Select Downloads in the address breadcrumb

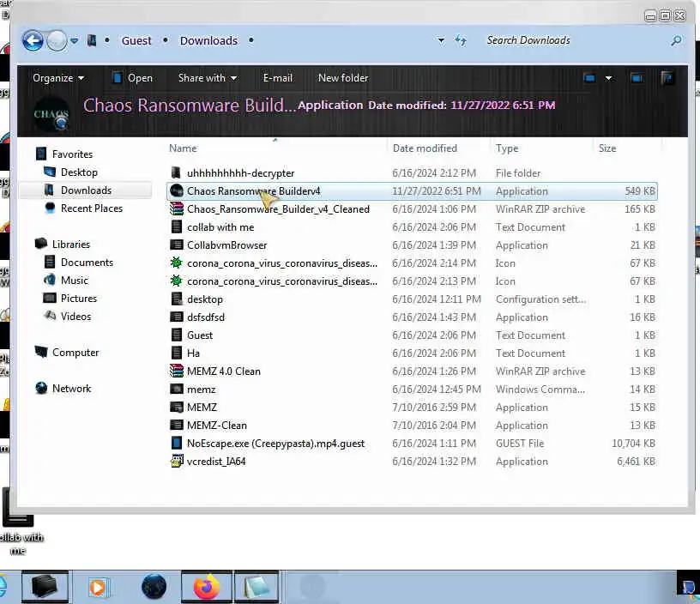(x=208, y=40)
